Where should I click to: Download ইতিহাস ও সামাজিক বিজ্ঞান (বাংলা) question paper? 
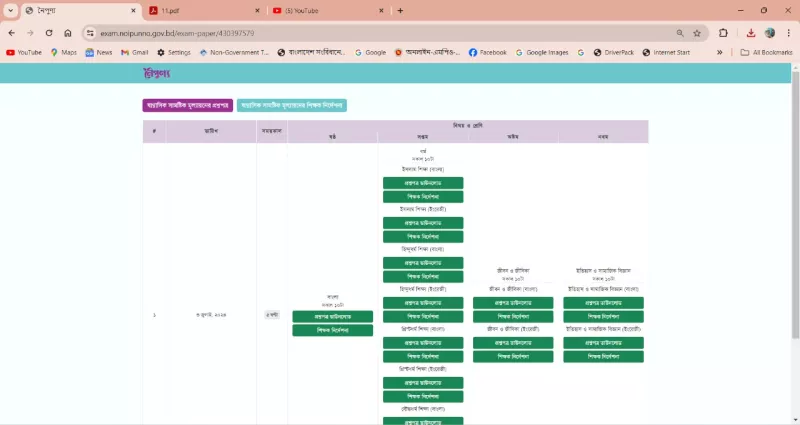(603, 303)
